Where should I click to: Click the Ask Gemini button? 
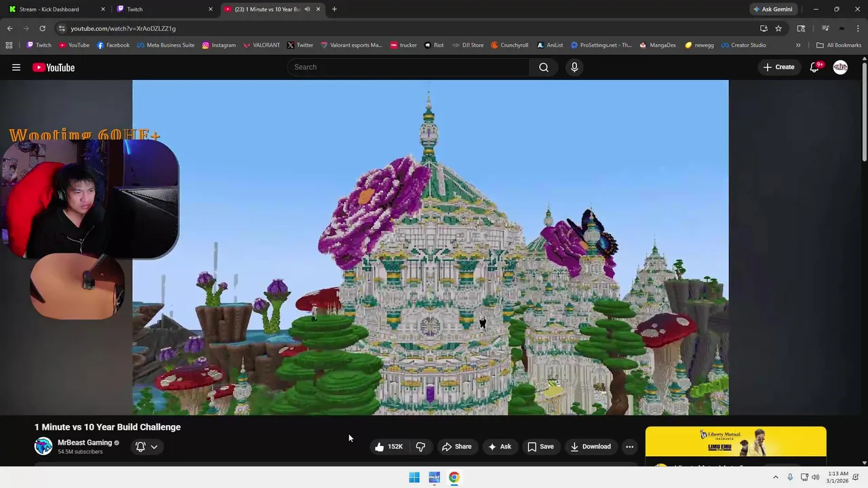pyautogui.click(x=772, y=9)
